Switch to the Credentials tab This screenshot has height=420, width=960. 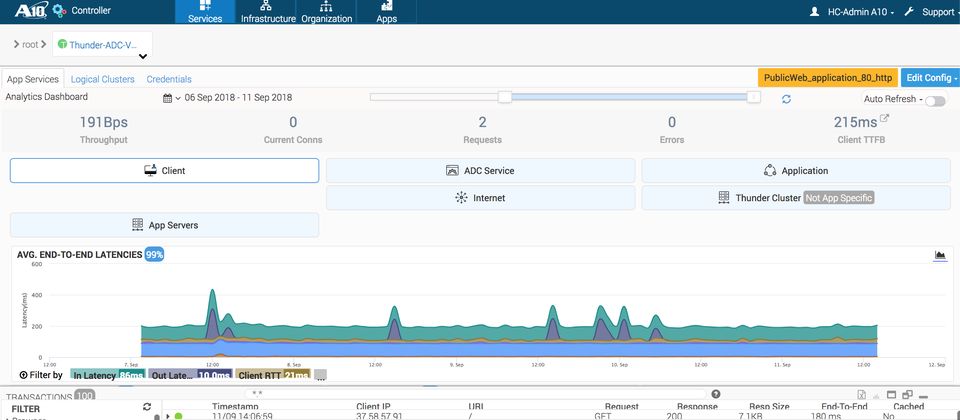[169, 79]
